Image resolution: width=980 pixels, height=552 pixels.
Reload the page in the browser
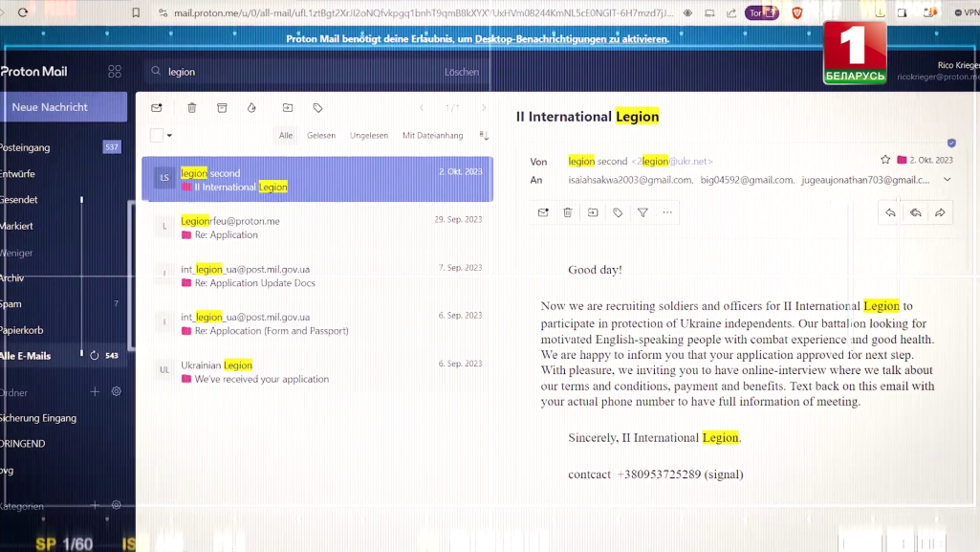[x=23, y=12]
